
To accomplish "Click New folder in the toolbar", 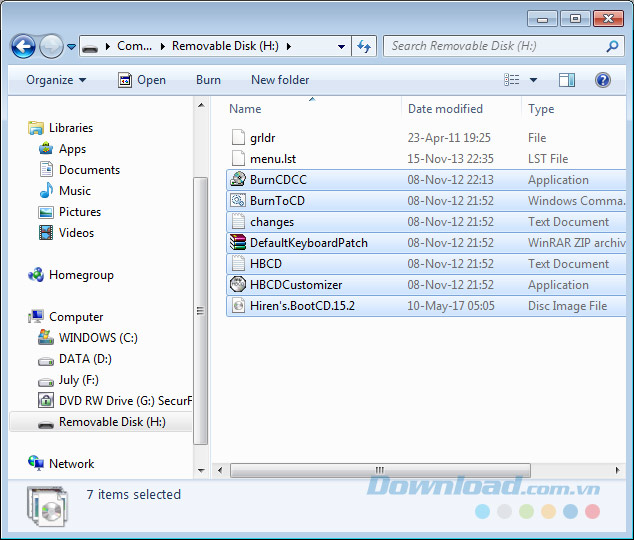I will tap(280, 80).
